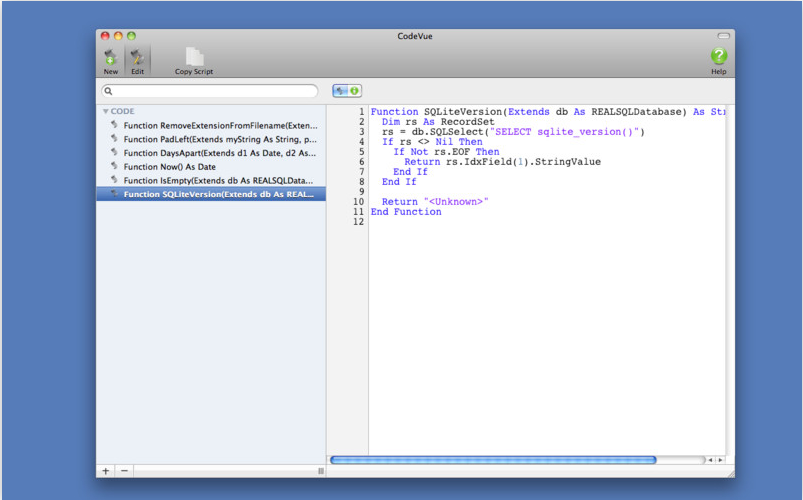Image resolution: width=803 pixels, height=500 pixels.
Task: Click the CodeVue window title
Action: 415,36
